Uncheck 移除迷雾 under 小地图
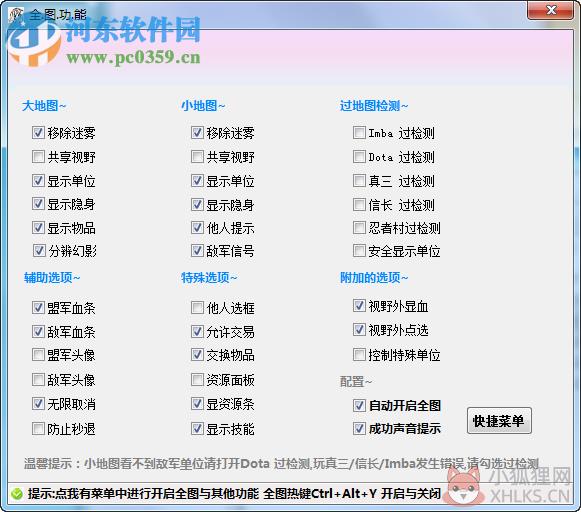The width and height of the screenshot is (581, 512). coord(197,133)
